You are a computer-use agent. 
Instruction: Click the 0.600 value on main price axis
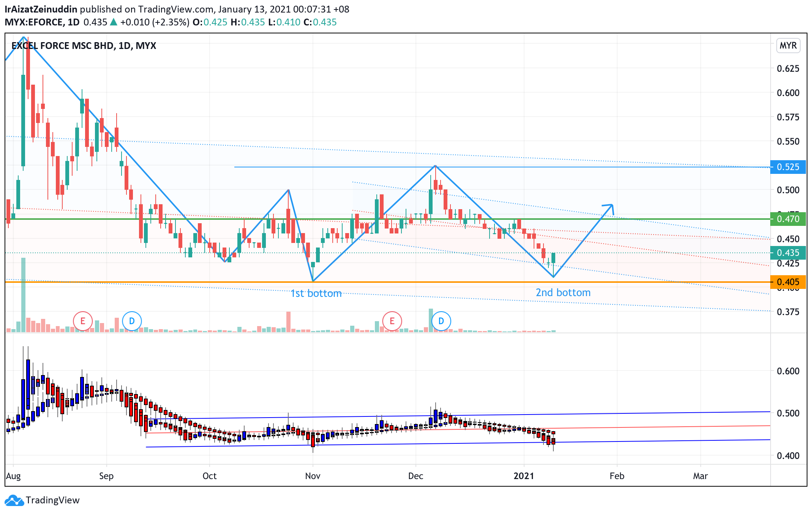788,93
